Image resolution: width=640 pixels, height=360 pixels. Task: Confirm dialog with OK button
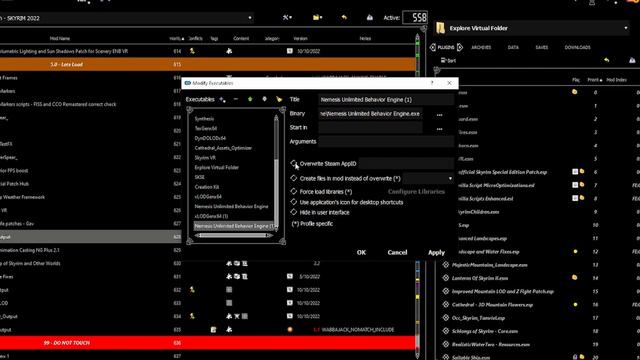point(361,252)
